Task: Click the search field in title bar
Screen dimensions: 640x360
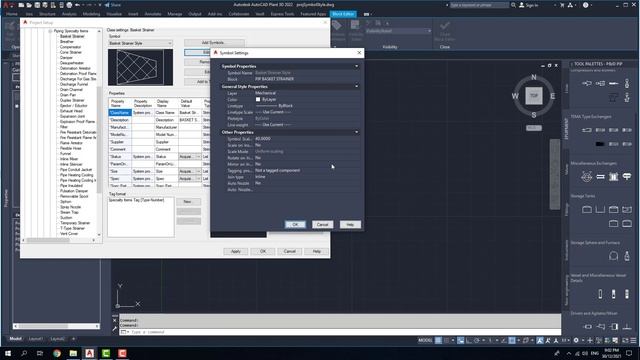Action: (x=479, y=5)
